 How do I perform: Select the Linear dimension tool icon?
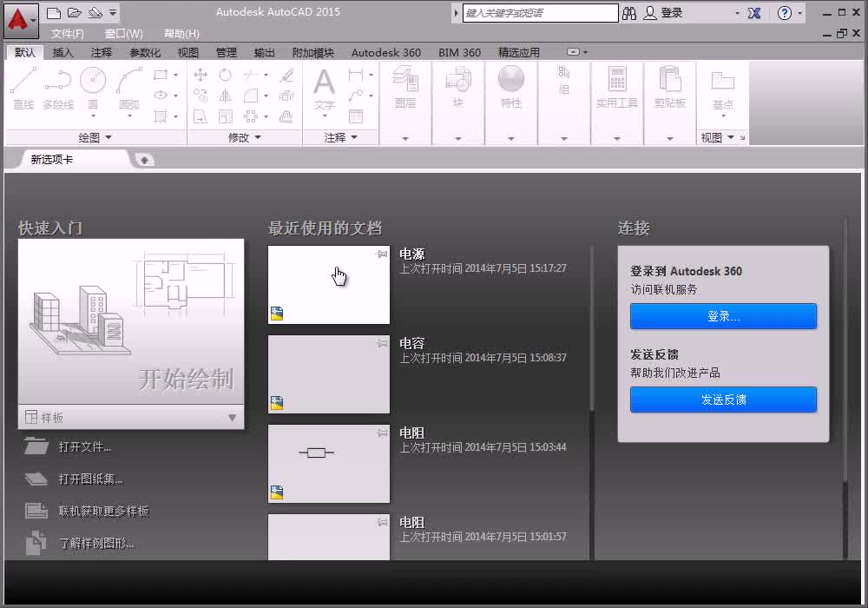(x=356, y=75)
